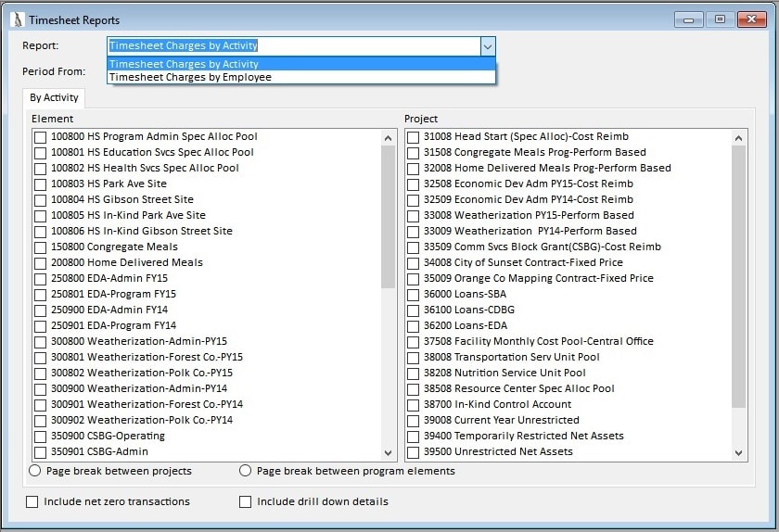Check 200800 Home Delivered Meals element
The image size is (779, 532).
click(40, 263)
